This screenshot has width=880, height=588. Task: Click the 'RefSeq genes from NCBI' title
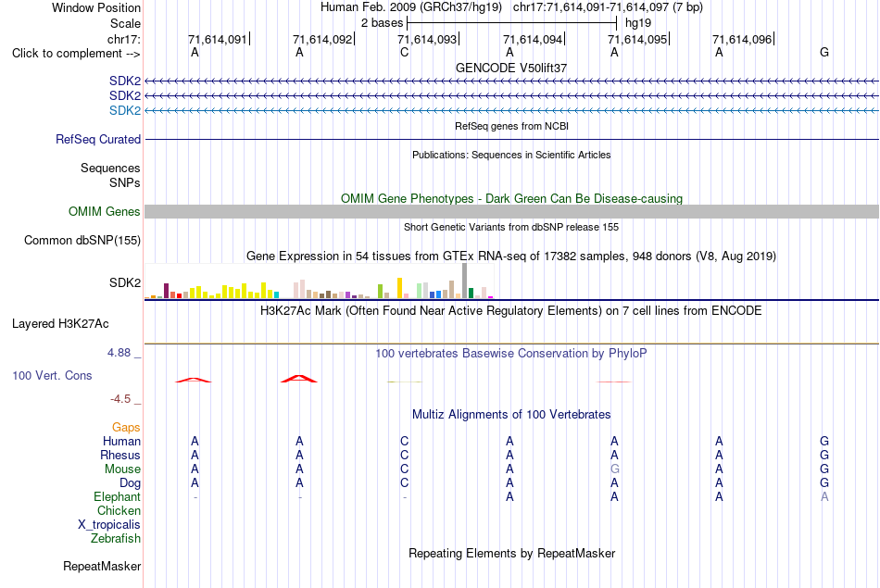tap(511, 126)
